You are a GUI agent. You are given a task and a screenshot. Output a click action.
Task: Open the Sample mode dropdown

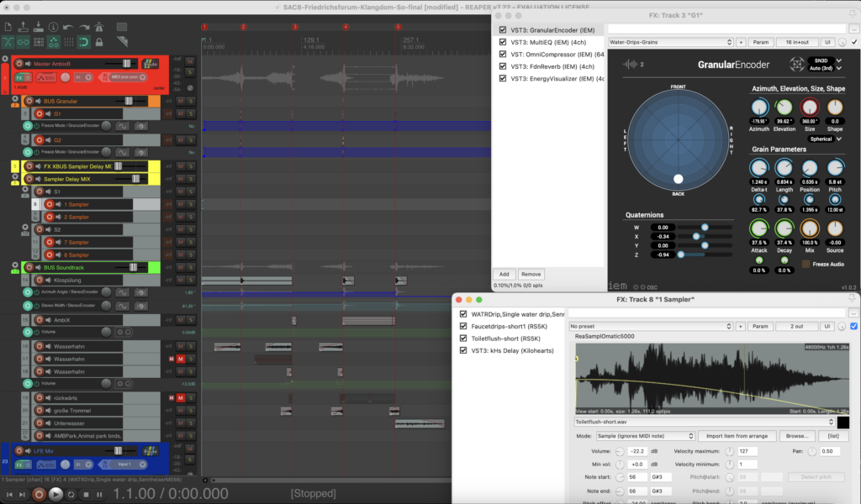pyautogui.click(x=645, y=436)
